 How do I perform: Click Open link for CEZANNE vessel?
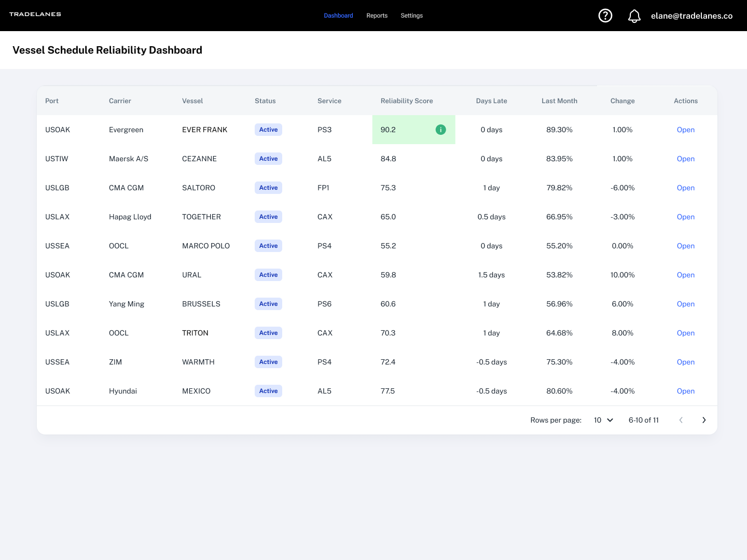pos(685,159)
